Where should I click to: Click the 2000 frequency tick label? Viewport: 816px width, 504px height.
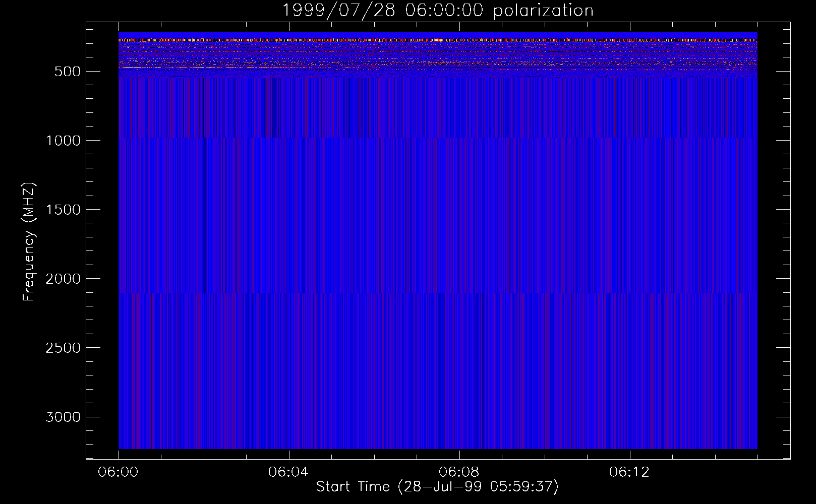(63, 279)
